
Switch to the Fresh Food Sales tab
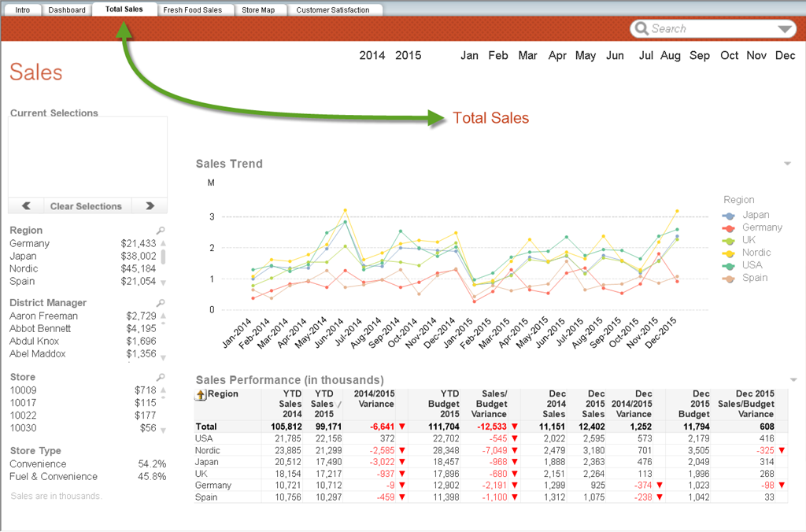point(193,10)
